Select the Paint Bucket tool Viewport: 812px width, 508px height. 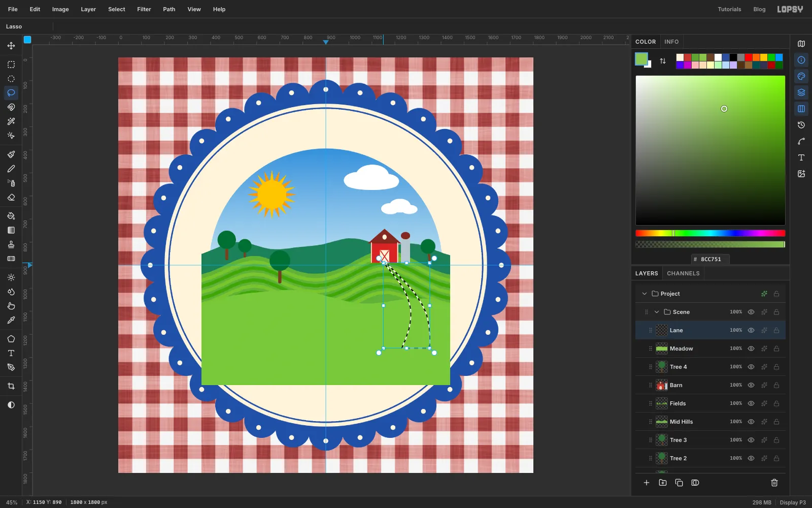pyautogui.click(x=11, y=216)
